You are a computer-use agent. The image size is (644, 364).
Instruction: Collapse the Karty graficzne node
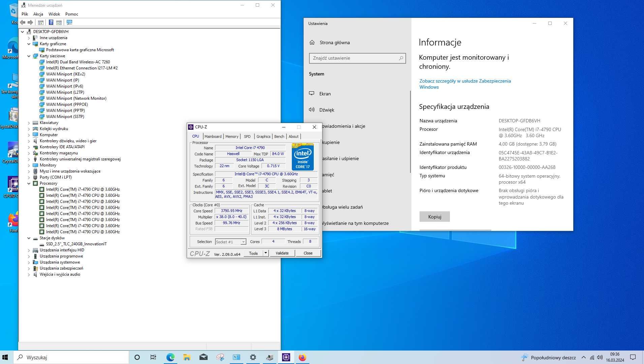pos(29,44)
